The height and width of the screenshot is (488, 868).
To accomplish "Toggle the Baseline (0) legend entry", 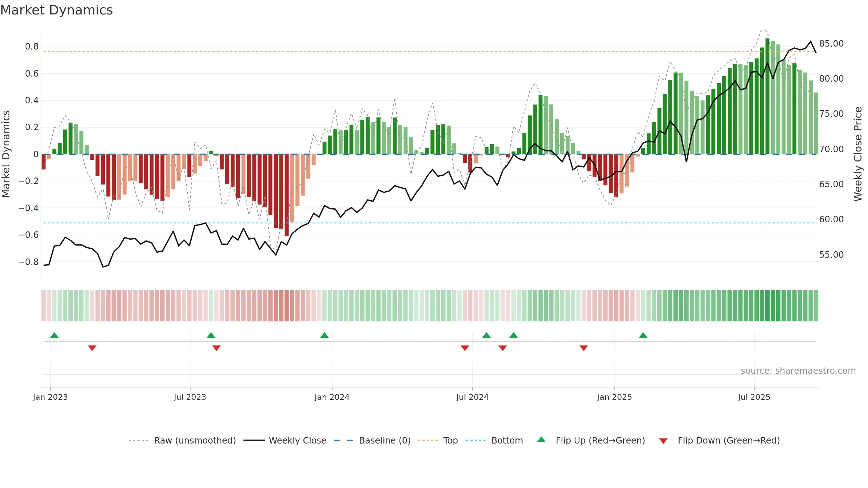I will tap(372, 440).
